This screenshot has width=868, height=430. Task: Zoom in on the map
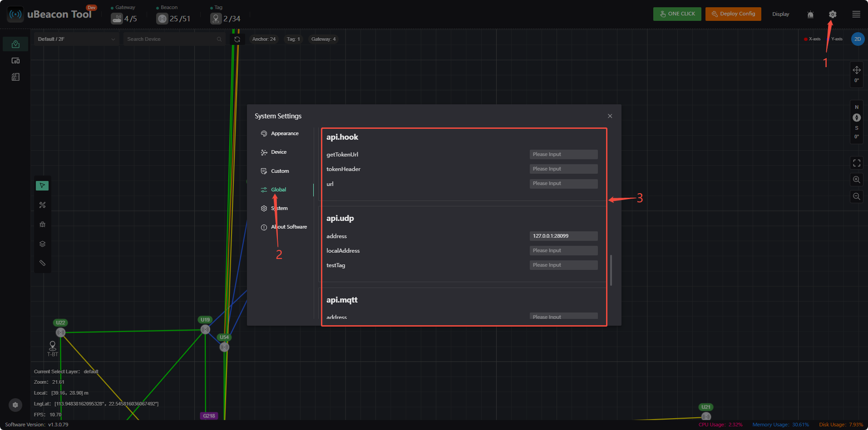click(x=857, y=180)
